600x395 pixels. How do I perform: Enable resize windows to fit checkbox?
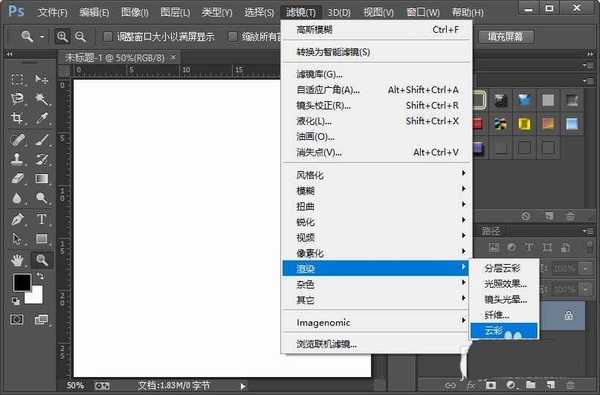coord(108,37)
